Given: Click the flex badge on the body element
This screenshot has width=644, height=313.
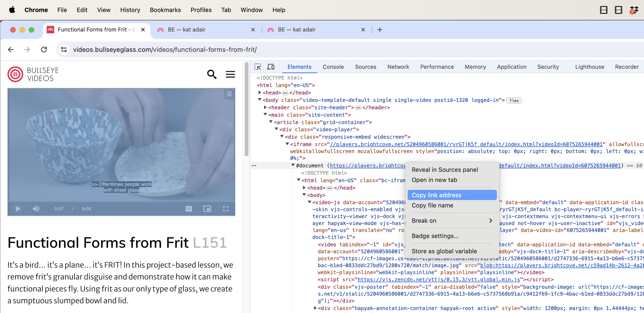Looking at the screenshot, I should tap(514, 101).
